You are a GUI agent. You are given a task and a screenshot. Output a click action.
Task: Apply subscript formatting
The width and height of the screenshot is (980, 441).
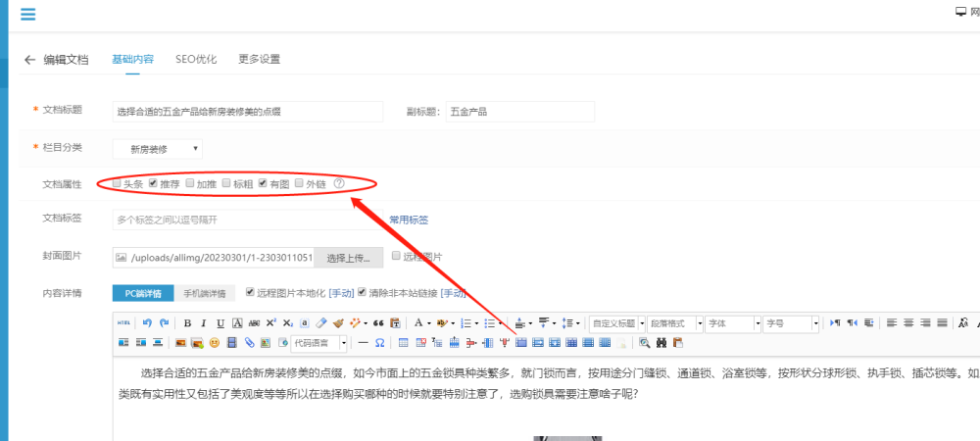click(287, 323)
